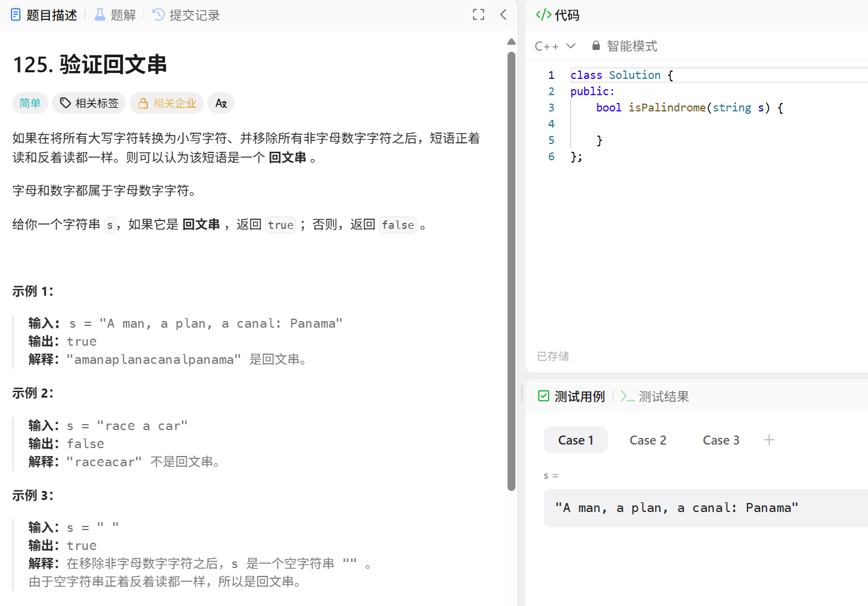
Task: Click the 题解 flask icon
Action: [x=100, y=14]
